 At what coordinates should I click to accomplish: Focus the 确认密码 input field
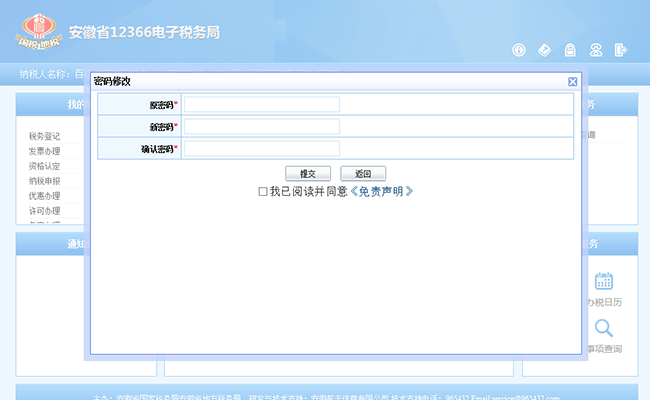[x=262, y=149]
